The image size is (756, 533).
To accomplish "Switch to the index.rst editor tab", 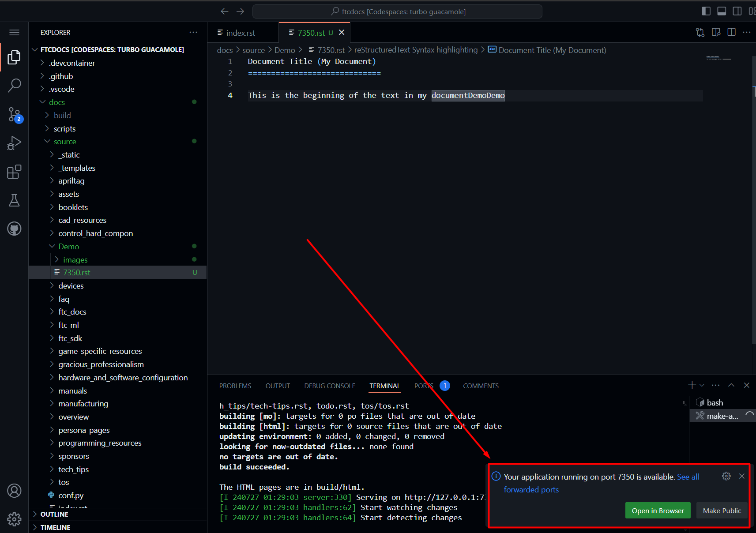I will 240,33.
